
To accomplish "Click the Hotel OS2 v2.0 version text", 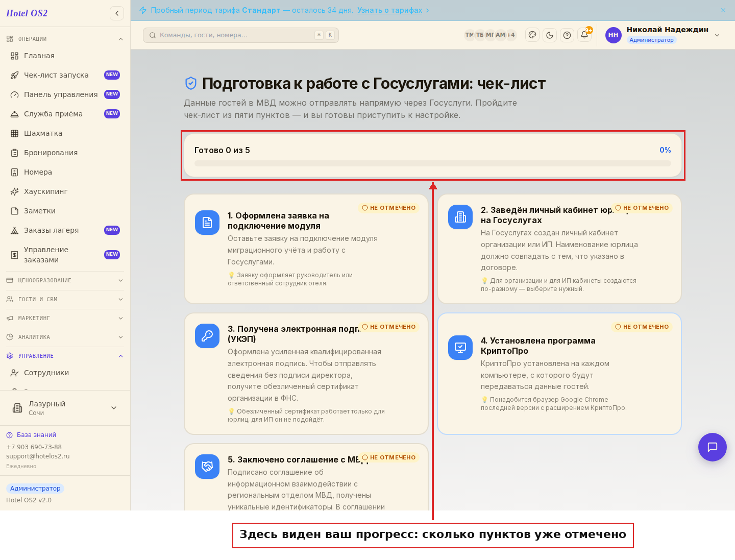I will [x=29, y=500].
